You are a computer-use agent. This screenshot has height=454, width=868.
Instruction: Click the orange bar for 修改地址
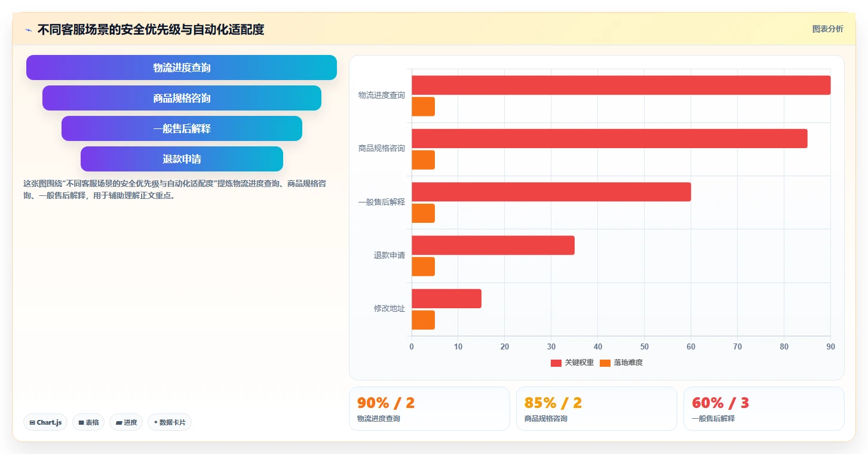click(423, 320)
